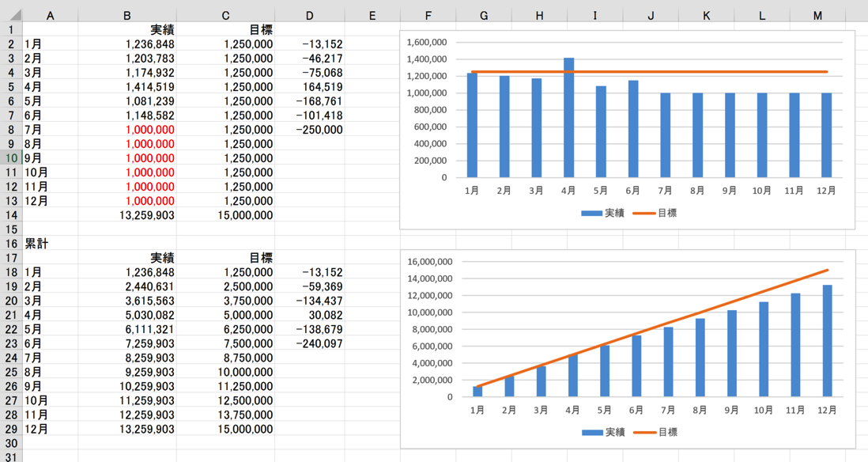Click difference cell -134,437
Image resolution: width=868 pixels, height=462 pixels.
click(309, 301)
